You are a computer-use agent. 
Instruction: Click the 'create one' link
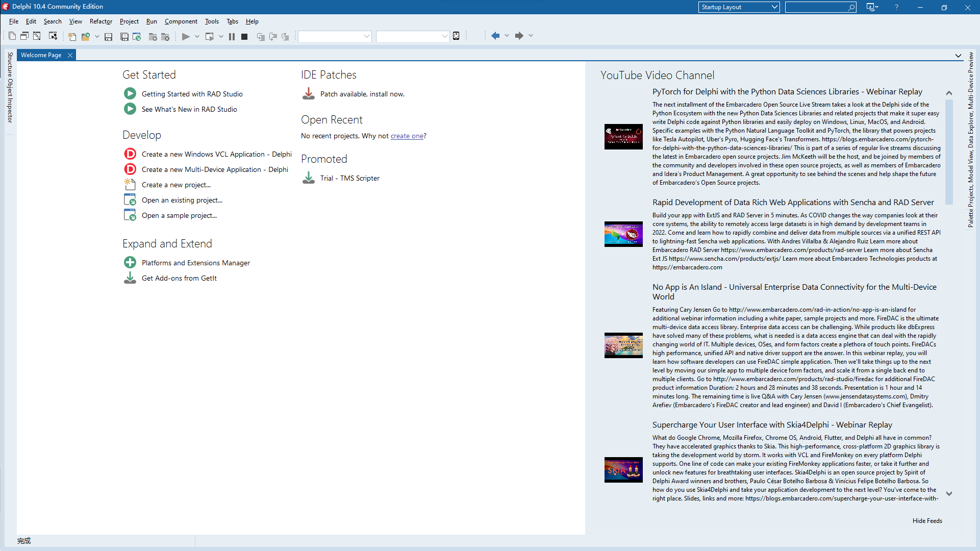click(x=407, y=136)
